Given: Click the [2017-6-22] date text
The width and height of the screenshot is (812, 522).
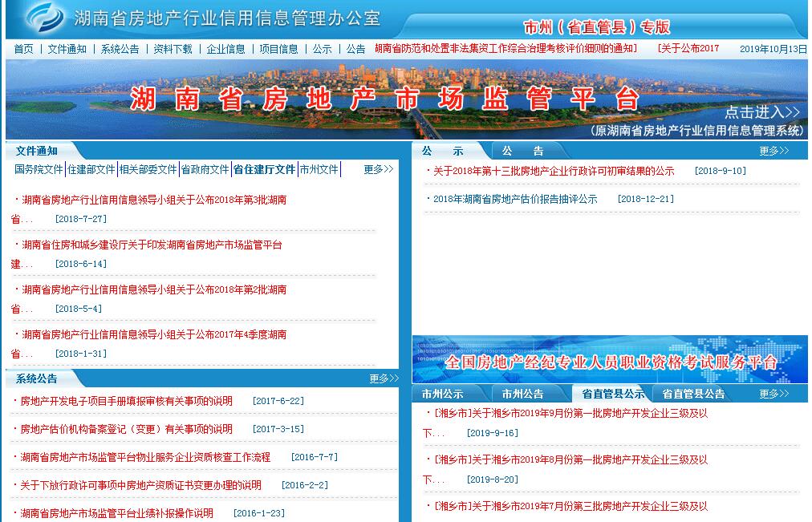Looking at the screenshot, I should pyautogui.click(x=278, y=400).
